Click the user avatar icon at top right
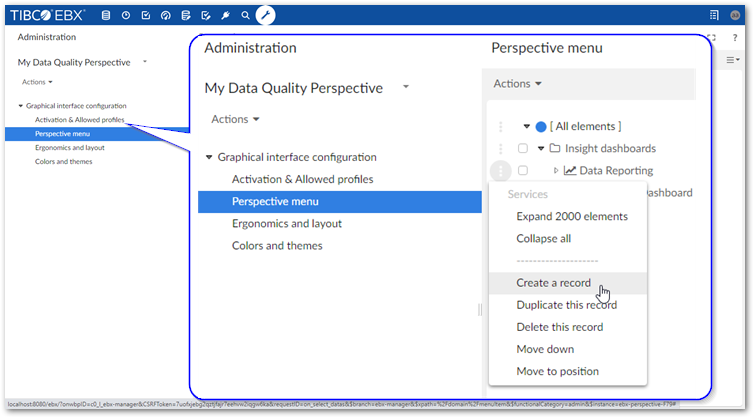 735,15
